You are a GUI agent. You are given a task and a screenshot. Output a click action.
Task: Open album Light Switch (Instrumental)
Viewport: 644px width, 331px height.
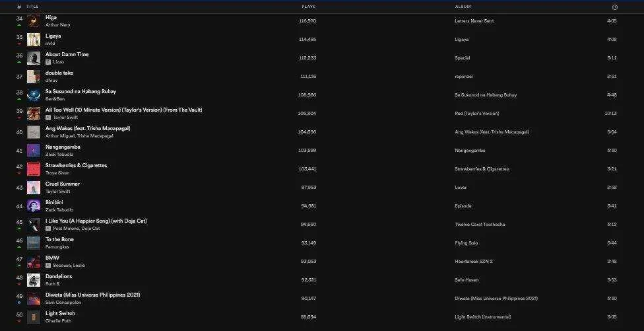[x=483, y=317]
